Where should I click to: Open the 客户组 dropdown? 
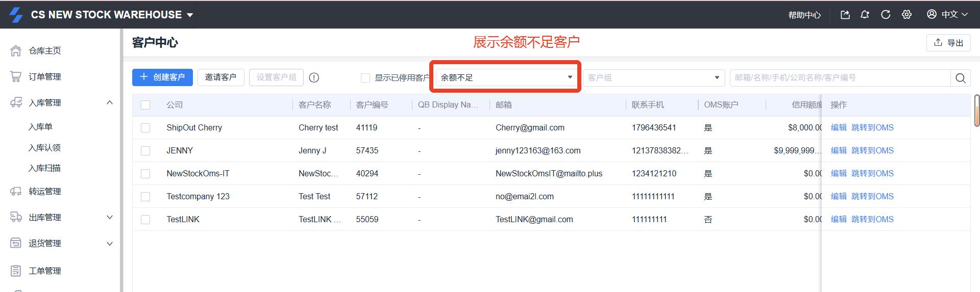point(653,78)
